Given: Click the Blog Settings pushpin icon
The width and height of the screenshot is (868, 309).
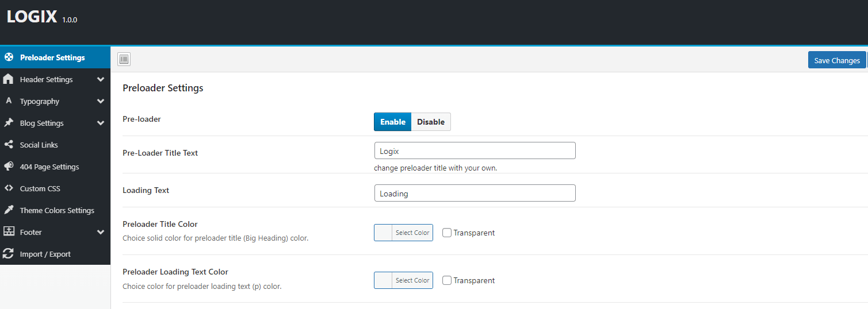Looking at the screenshot, I should (9, 123).
